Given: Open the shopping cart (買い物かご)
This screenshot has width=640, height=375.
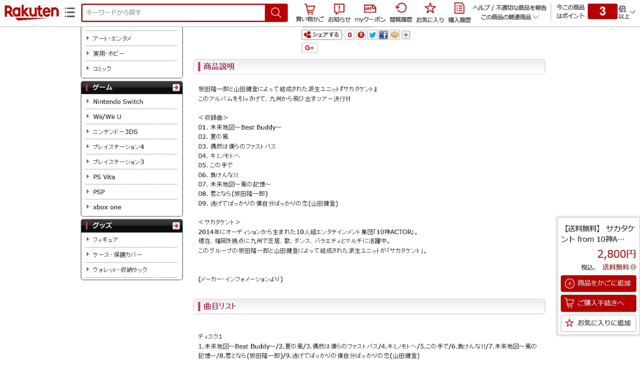Looking at the screenshot, I should point(310,13).
